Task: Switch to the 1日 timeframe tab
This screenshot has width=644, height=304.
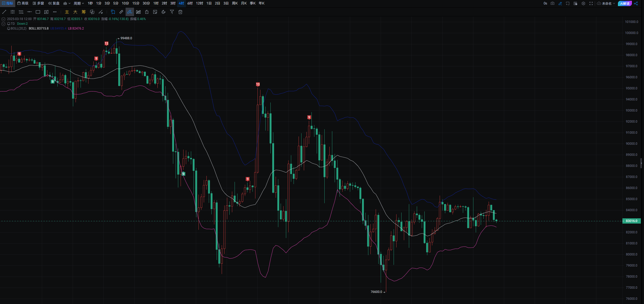Action: [209, 3]
